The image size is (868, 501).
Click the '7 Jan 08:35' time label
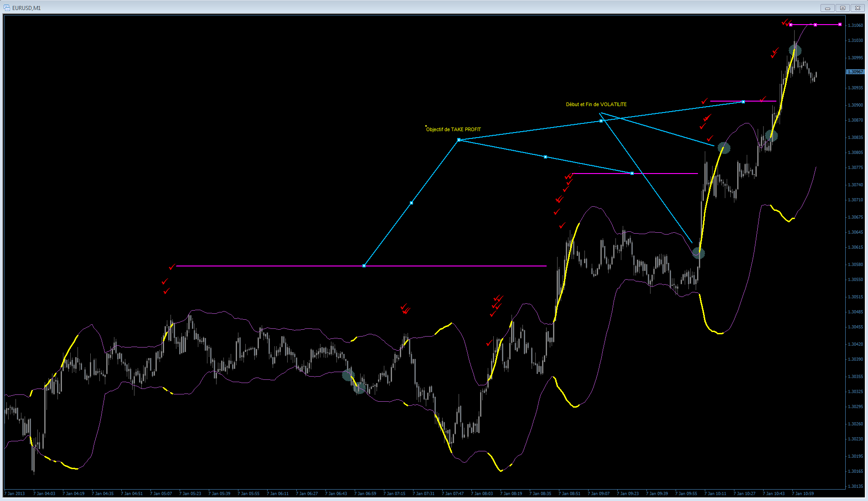pyautogui.click(x=540, y=494)
